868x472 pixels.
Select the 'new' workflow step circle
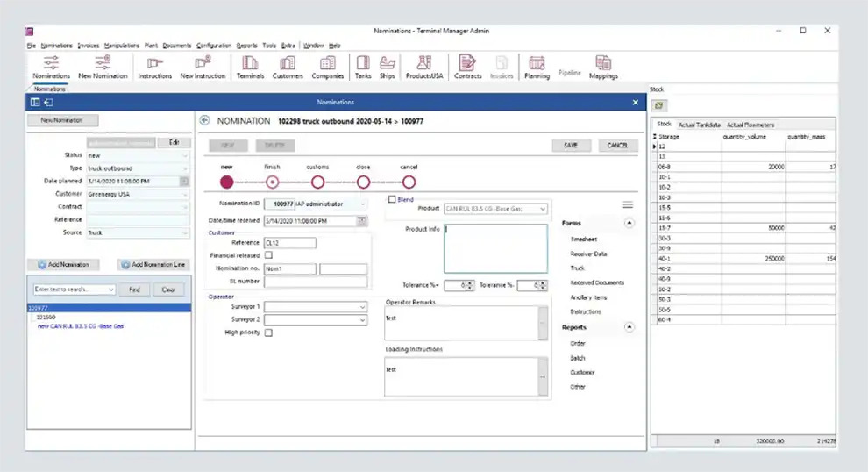tap(227, 182)
